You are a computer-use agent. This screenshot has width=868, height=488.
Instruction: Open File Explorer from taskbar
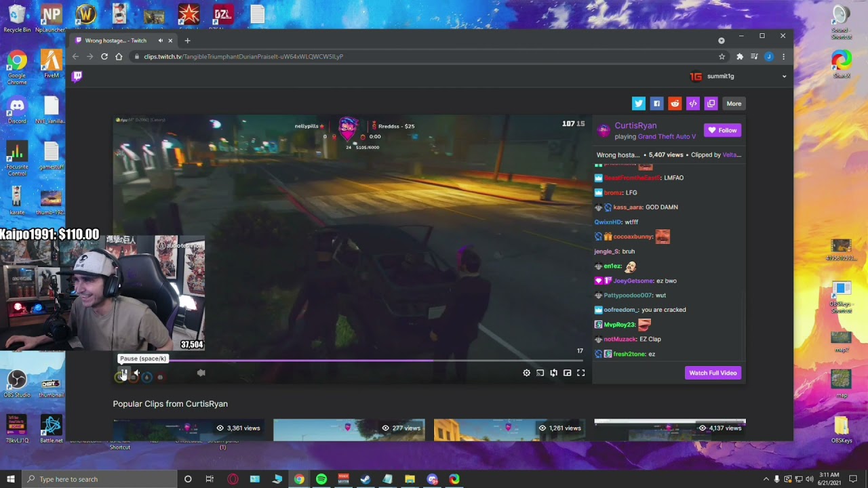pyautogui.click(x=410, y=479)
